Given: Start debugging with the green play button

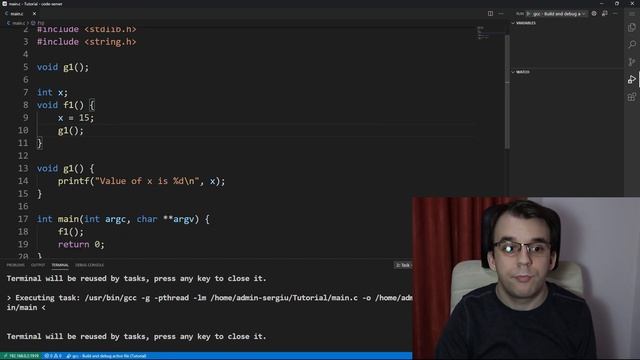Looking at the screenshot, I should point(529,13).
